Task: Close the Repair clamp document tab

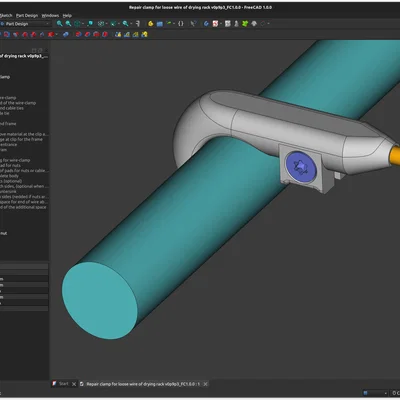Action: (206, 384)
